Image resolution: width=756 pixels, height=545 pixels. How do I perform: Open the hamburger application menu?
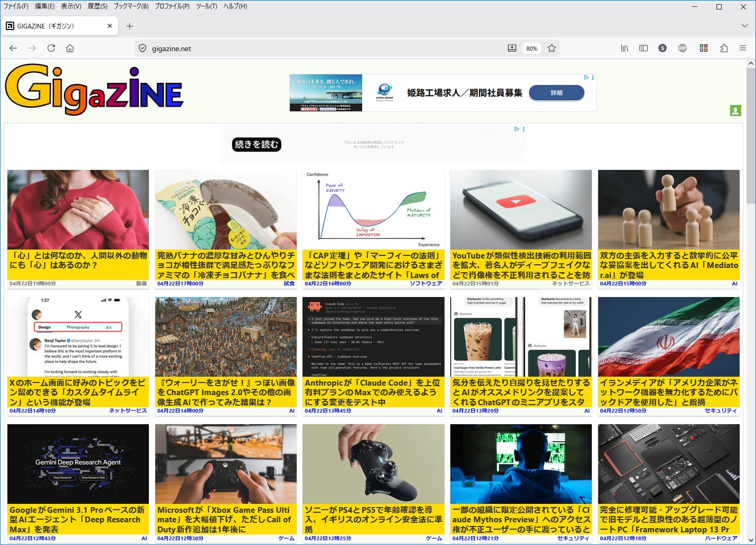click(x=743, y=48)
